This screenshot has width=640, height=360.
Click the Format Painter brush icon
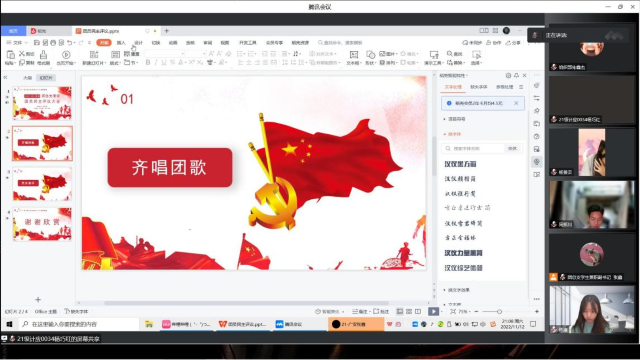43,55
